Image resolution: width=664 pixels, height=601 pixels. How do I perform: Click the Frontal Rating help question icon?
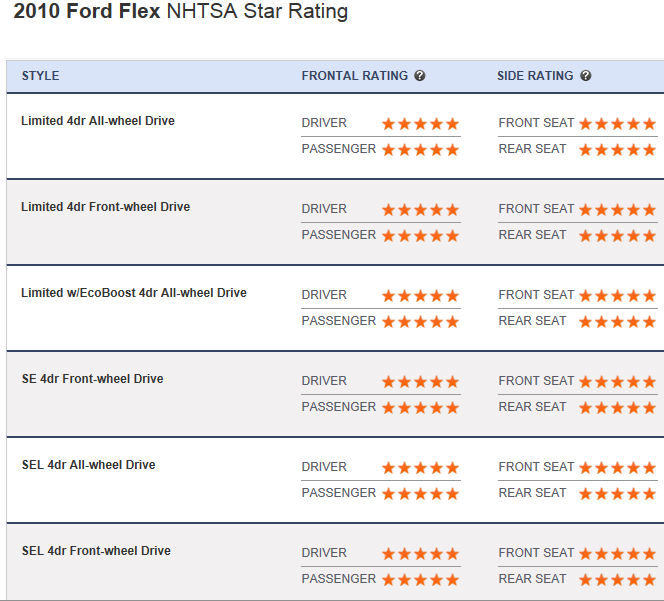(420, 76)
